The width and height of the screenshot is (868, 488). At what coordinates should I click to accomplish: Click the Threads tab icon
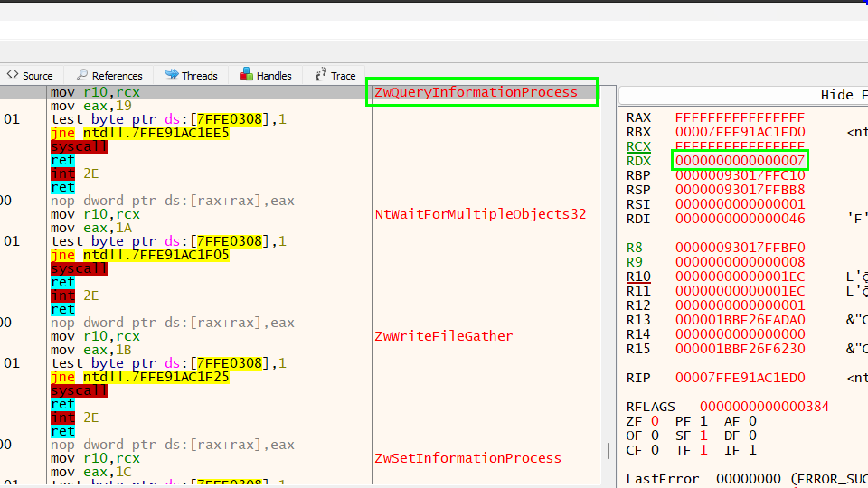coord(171,75)
